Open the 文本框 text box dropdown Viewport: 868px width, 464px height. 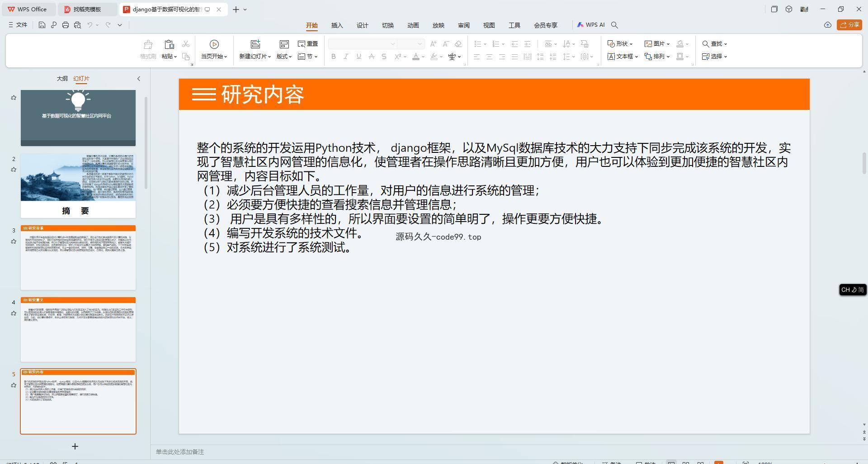pyautogui.click(x=623, y=57)
